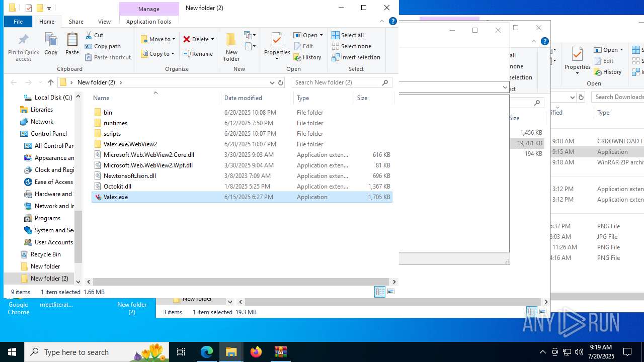The height and width of the screenshot is (362, 644).
Task: Select the scripts folder
Action: coord(242,134)
